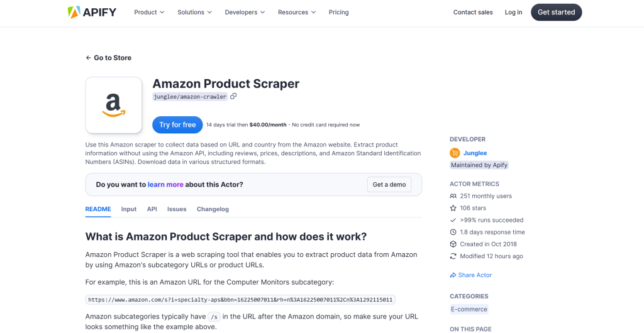Click the monthly users icon
The image size is (644, 333).
(453, 196)
